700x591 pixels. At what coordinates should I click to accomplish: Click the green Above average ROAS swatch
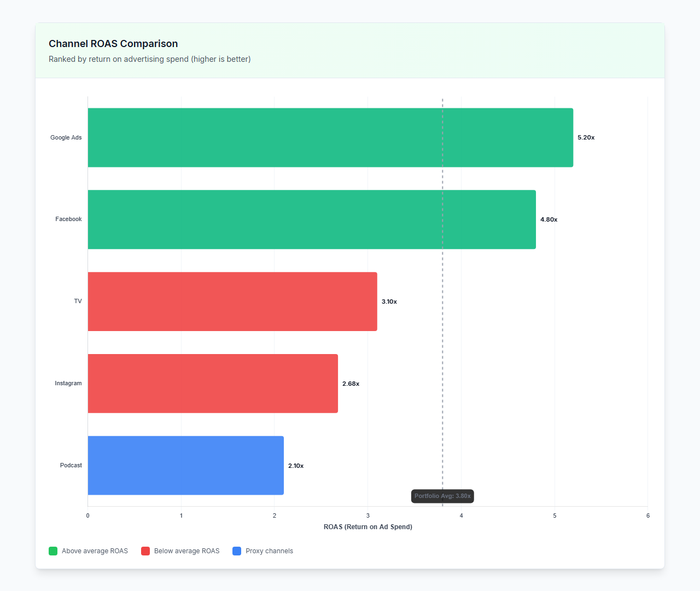pyautogui.click(x=53, y=551)
